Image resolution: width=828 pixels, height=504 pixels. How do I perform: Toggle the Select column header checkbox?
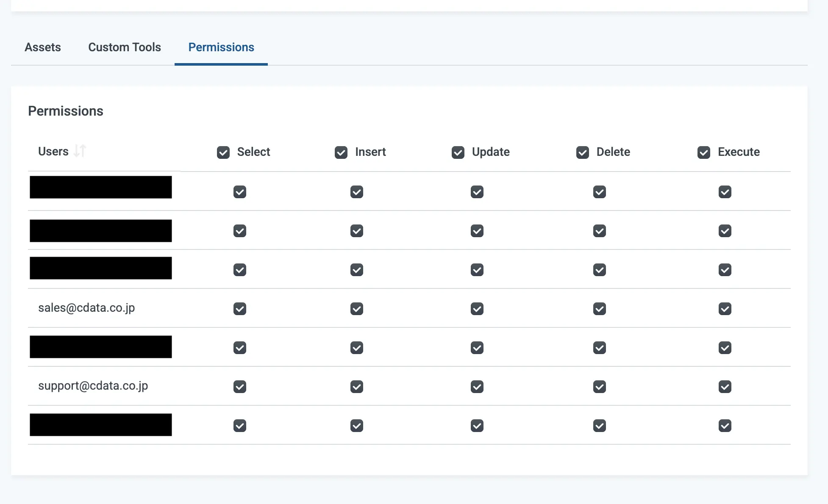tap(223, 152)
